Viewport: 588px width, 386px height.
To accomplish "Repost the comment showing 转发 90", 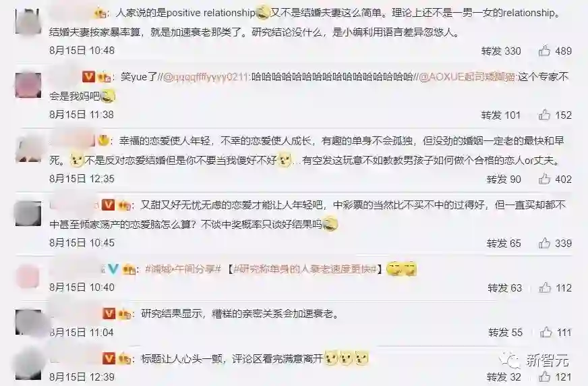I will tap(504, 179).
